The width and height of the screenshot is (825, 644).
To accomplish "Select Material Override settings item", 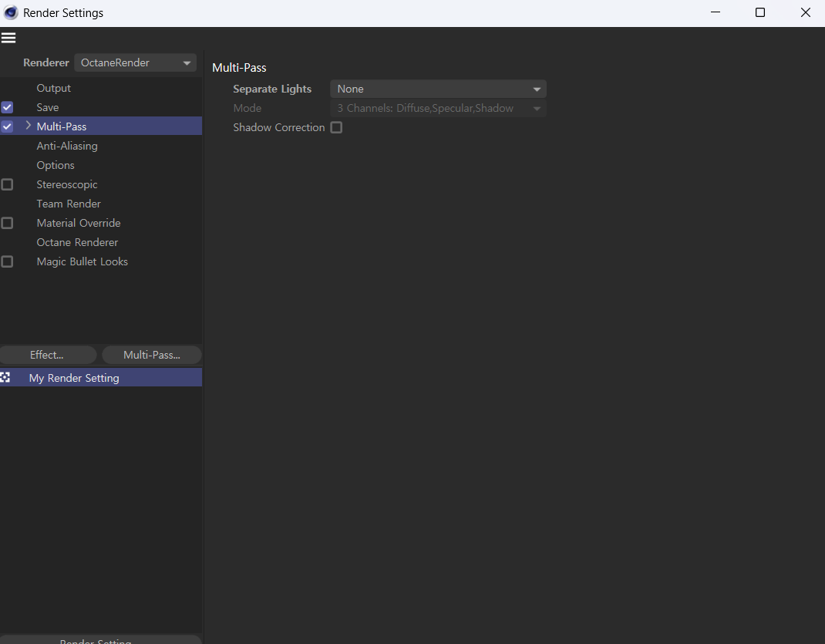I will (x=79, y=223).
